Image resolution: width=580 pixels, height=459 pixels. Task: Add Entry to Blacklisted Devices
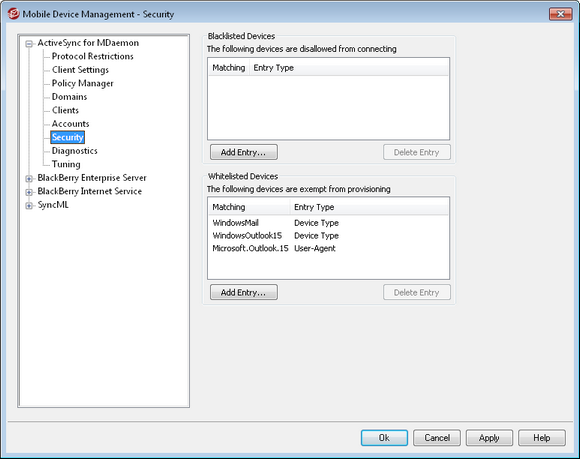(243, 152)
